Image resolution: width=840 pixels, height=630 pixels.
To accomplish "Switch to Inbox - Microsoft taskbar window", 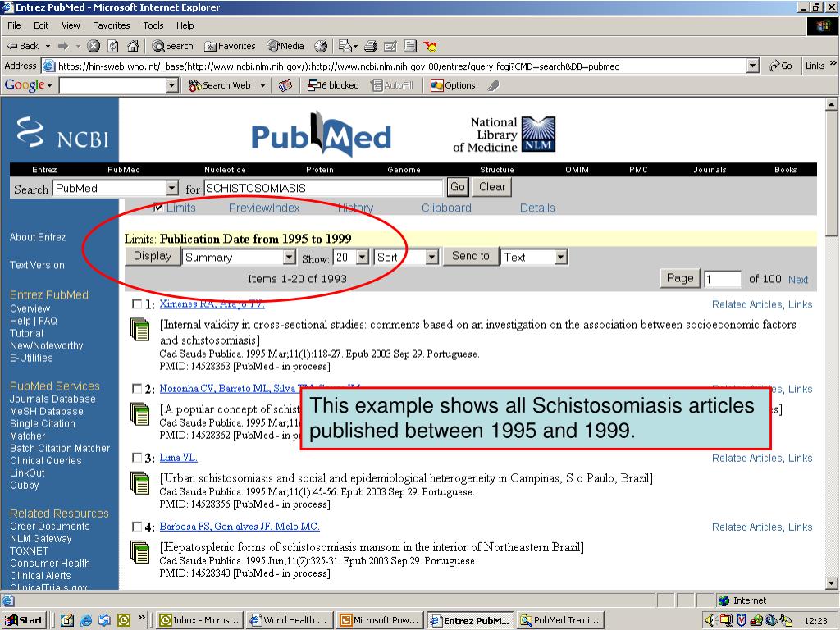I will click(200, 620).
